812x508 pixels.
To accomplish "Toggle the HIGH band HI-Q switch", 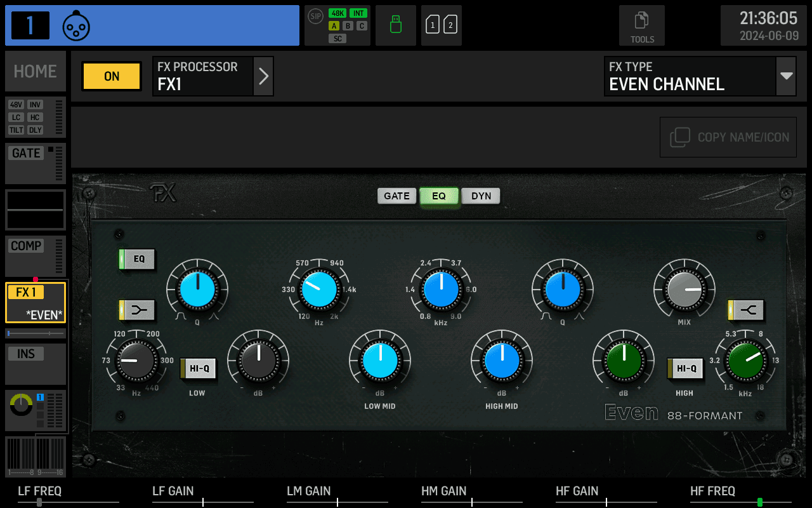I will point(685,368).
